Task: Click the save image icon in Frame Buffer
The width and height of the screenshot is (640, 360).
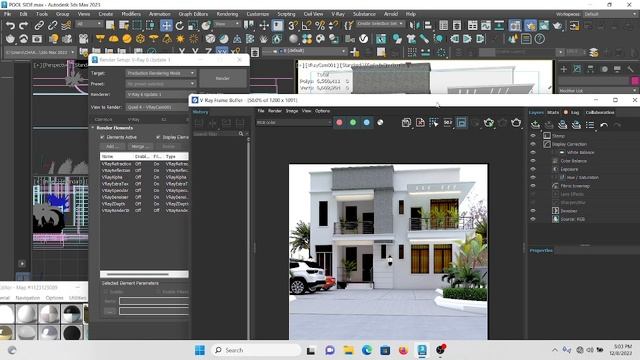Action: point(406,122)
